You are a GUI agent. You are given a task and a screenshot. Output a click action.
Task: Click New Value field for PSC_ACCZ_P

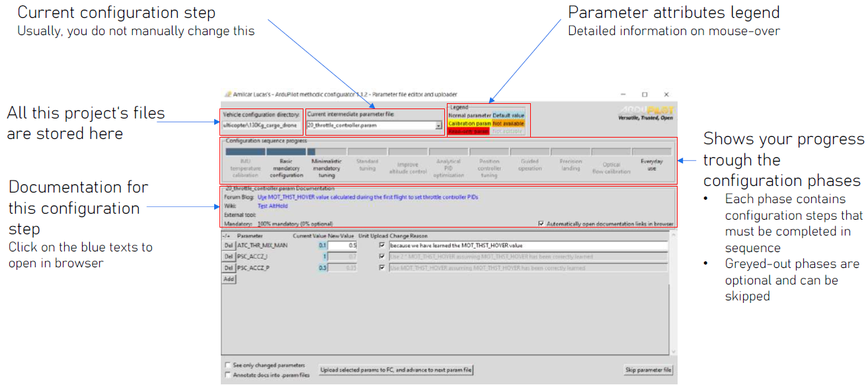[x=342, y=268]
